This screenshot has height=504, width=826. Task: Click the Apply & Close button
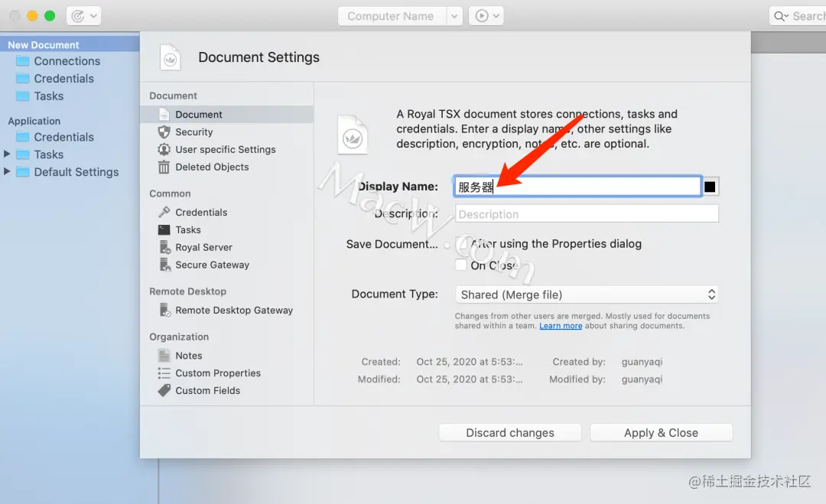point(661,433)
